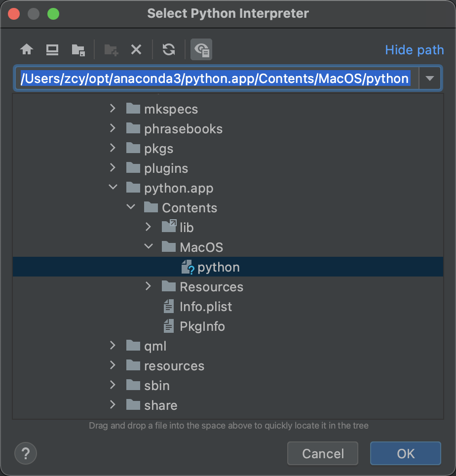
Task: Go to the Home directory icon
Action: [x=27, y=49]
